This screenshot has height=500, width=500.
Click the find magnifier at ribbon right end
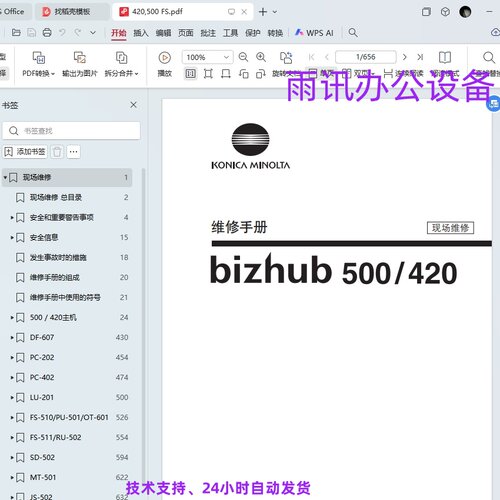coord(489,57)
